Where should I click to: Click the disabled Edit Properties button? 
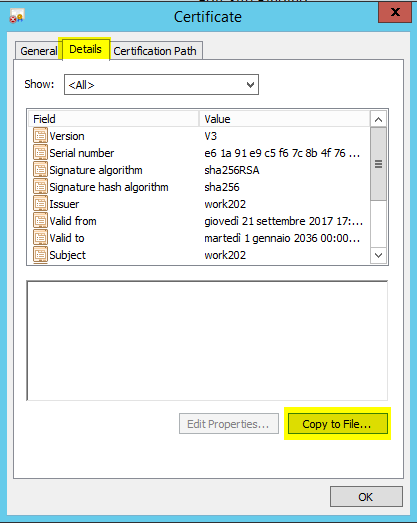[229, 424]
